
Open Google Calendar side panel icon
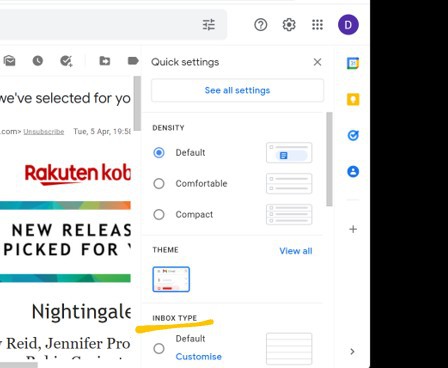coord(353,63)
